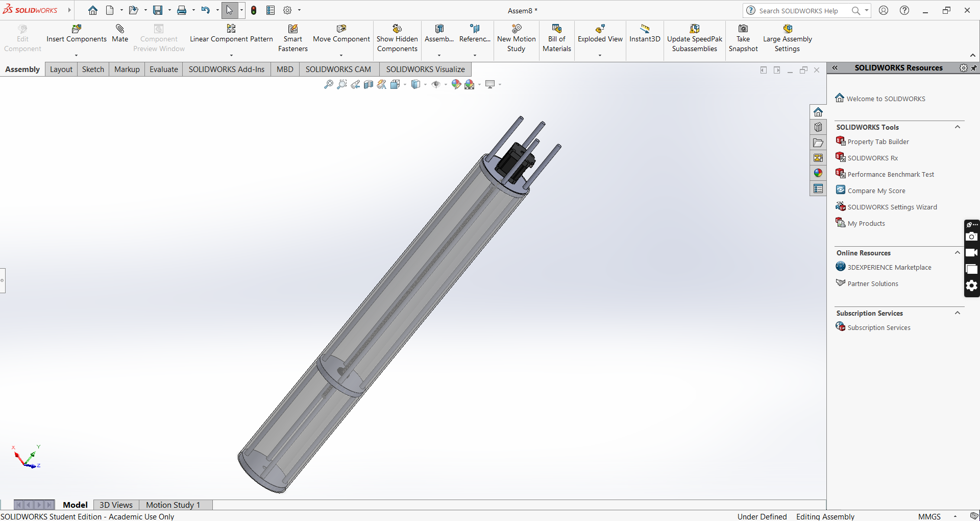Launch SOLIDWORKS Rx
The width and height of the screenshot is (980, 521).
(873, 158)
